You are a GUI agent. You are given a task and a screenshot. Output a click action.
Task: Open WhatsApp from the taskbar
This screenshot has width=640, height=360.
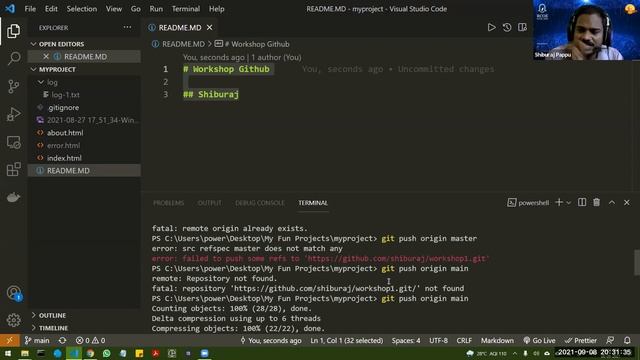pos(107,353)
